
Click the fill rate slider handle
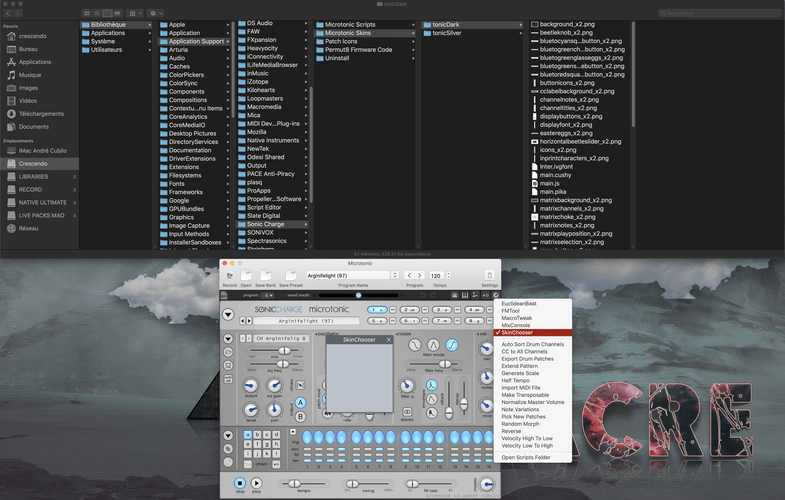click(x=412, y=483)
